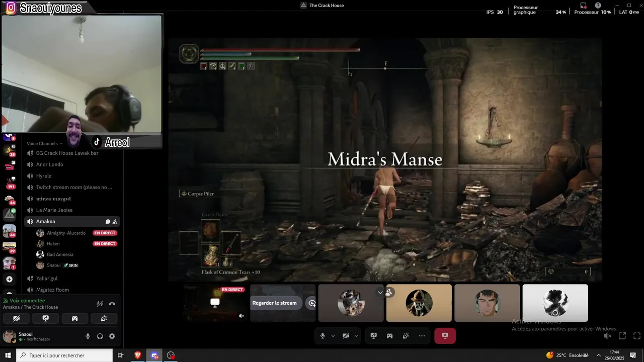
Task: Open microphone options arrow beside call mic
Action: coord(333,336)
